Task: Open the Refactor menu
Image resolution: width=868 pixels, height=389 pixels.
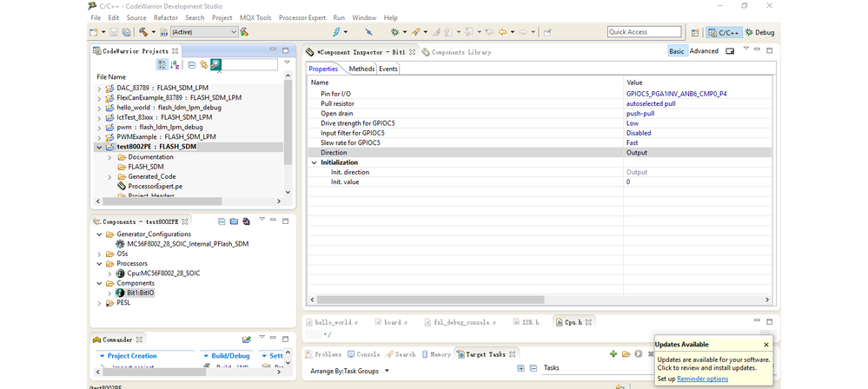Action: click(x=166, y=17)
